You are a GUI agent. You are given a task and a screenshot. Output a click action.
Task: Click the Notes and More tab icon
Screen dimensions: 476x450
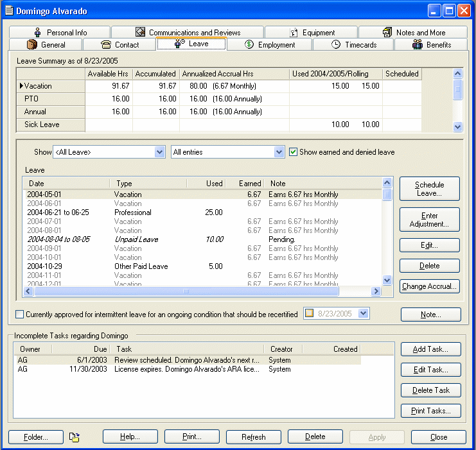pyautogui.click(x=387, y=33)
